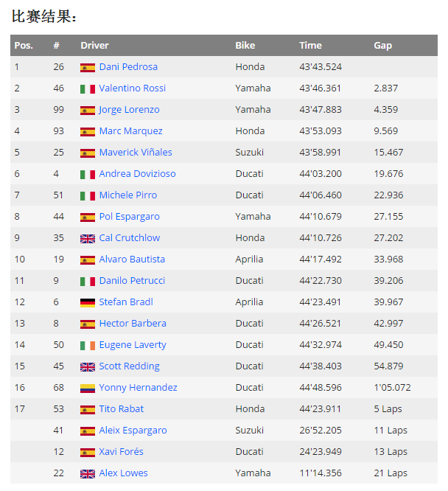448x491 pixels.
Task: Click the Driver column header
Action: pyautogui.click(x=94, y=46)
